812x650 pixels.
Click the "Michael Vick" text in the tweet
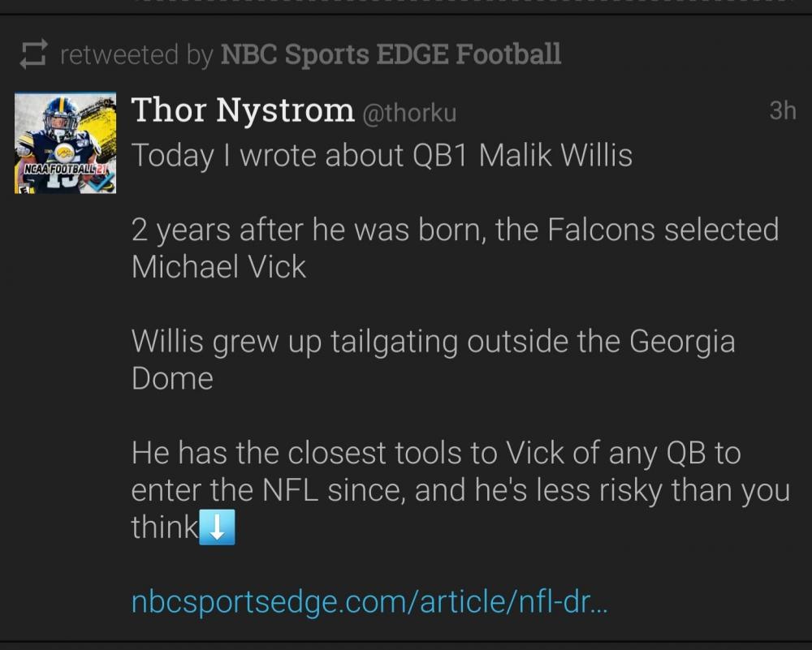(x=218, y=266)
